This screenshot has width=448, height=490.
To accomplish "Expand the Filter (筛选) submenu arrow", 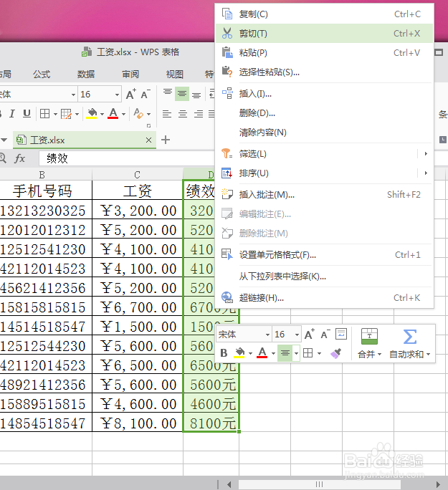I will point(426,154).
